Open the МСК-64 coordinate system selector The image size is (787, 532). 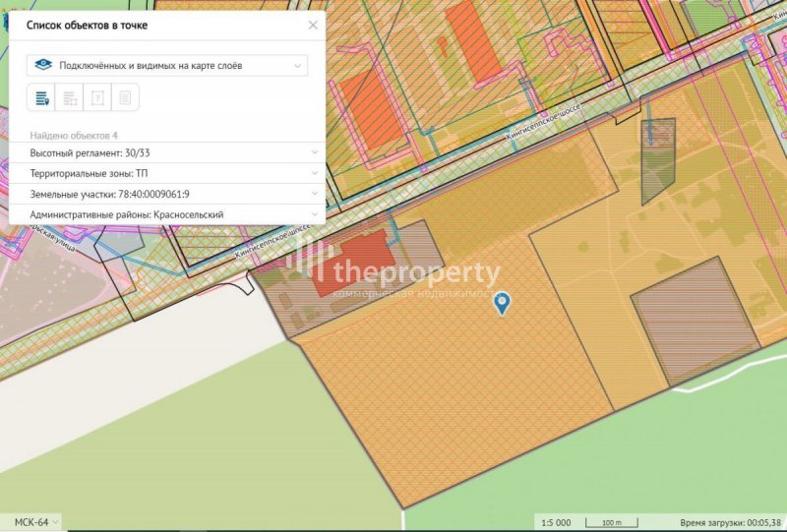tap(35, 521)
